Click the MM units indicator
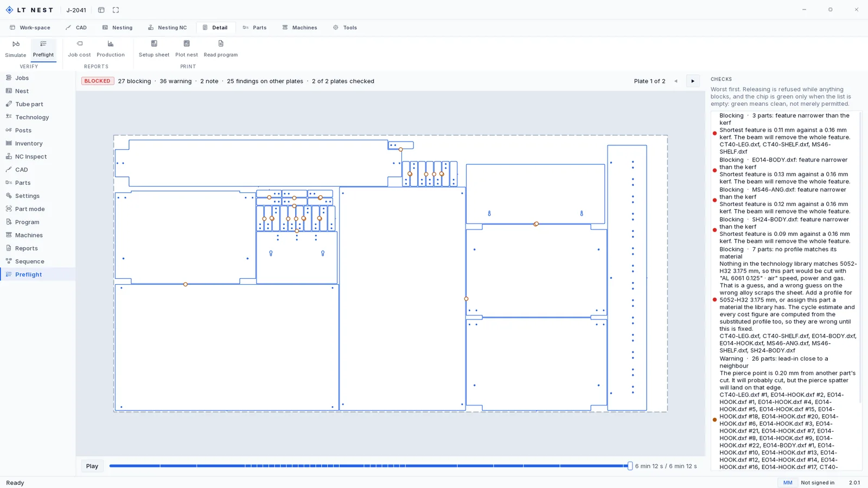 [788, 483]
